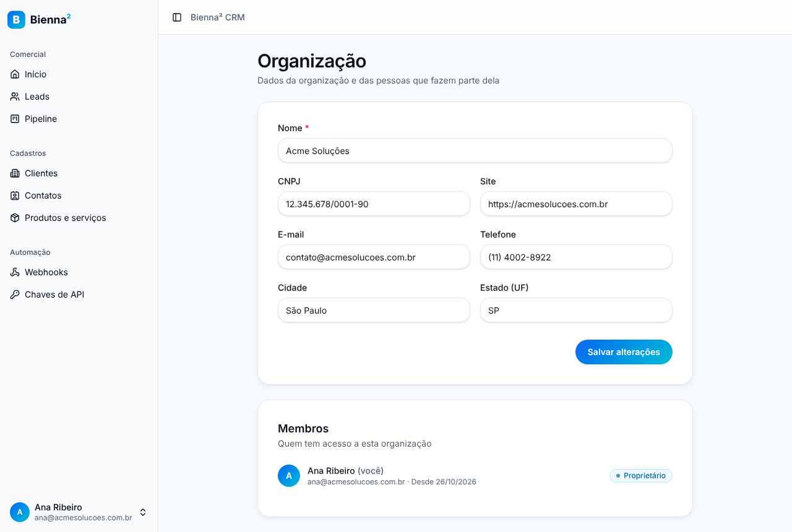
Task: Focus the Estado (UF) field
Action: pyautogui.click(x=576, y=310)
